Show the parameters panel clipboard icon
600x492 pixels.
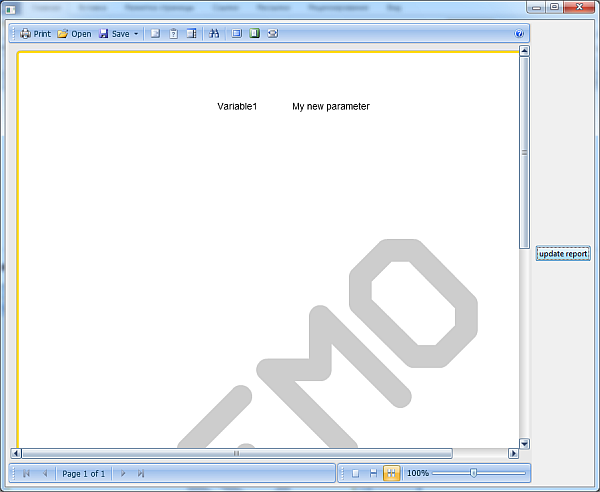tap(173, 34)
